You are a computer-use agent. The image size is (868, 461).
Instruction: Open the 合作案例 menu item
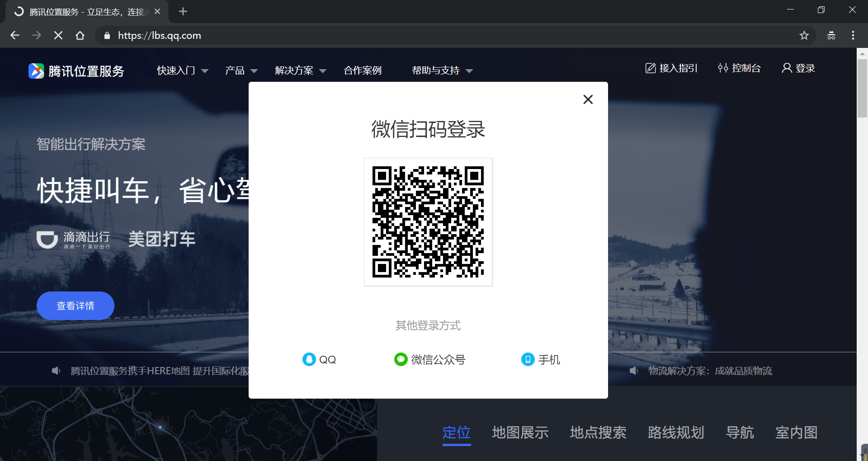click(363, 71)
